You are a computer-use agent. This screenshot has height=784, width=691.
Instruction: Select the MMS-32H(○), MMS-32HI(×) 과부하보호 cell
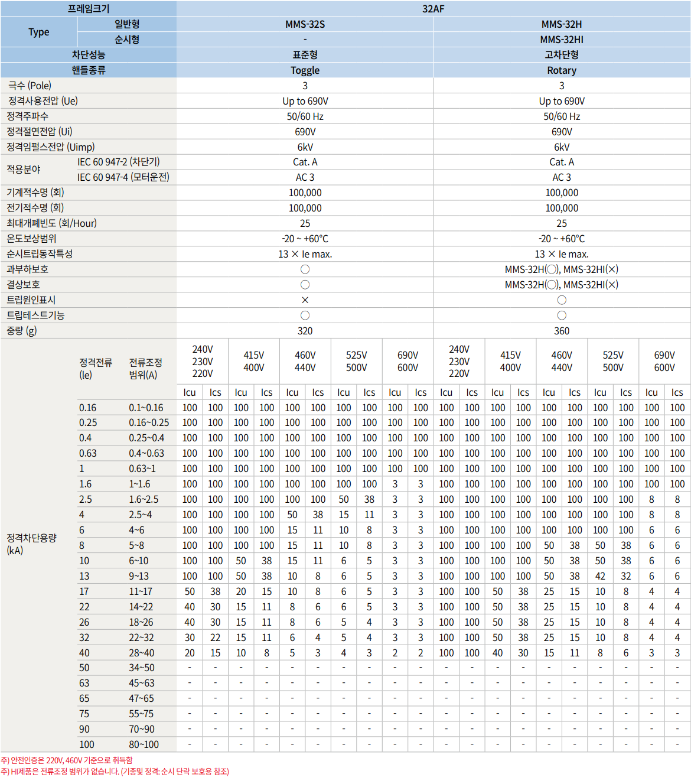pyautogui.click(x=561, y=269)
